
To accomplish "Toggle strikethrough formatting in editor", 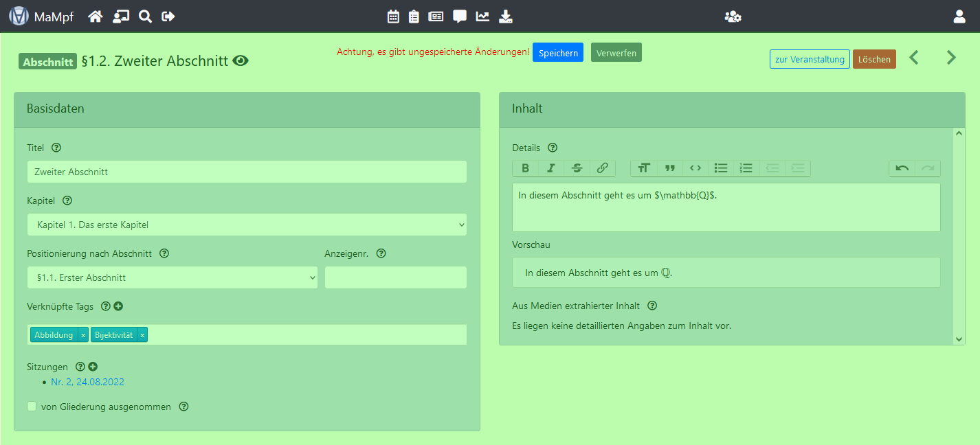I will click(x=577, y=168).
